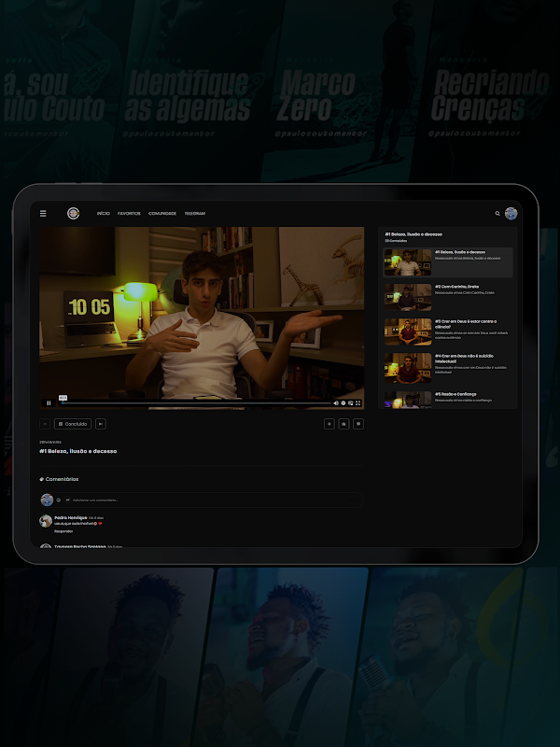
Task: Open lesson #2 Com Carinho thumbnail
Action: click(x=408, y=297)
